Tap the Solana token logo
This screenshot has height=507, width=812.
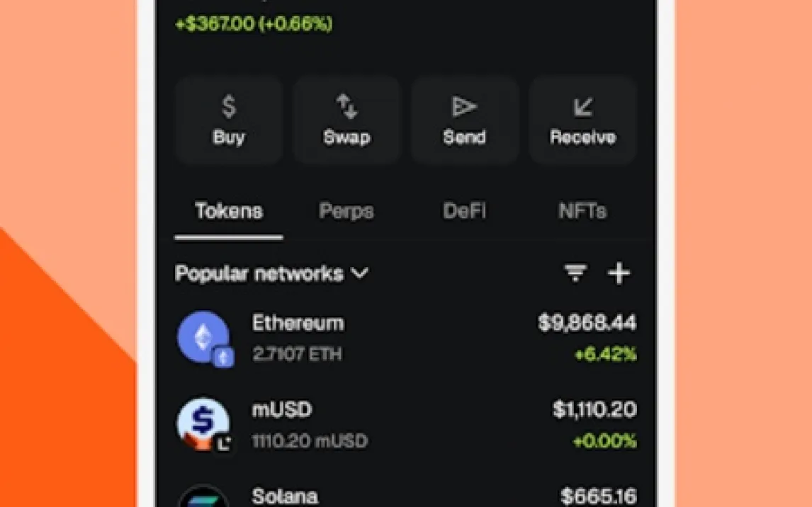204,496
